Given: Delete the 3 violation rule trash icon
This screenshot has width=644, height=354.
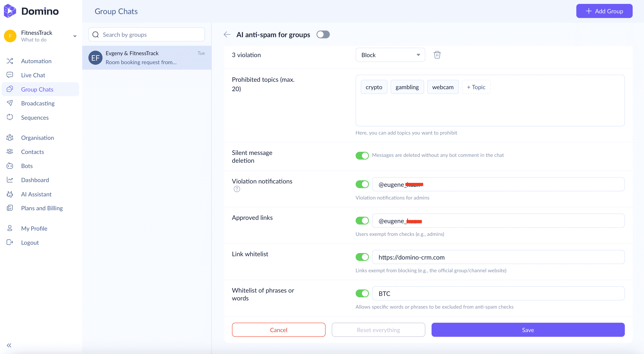Looking at the screenshot, I should [x=437, y=55].
